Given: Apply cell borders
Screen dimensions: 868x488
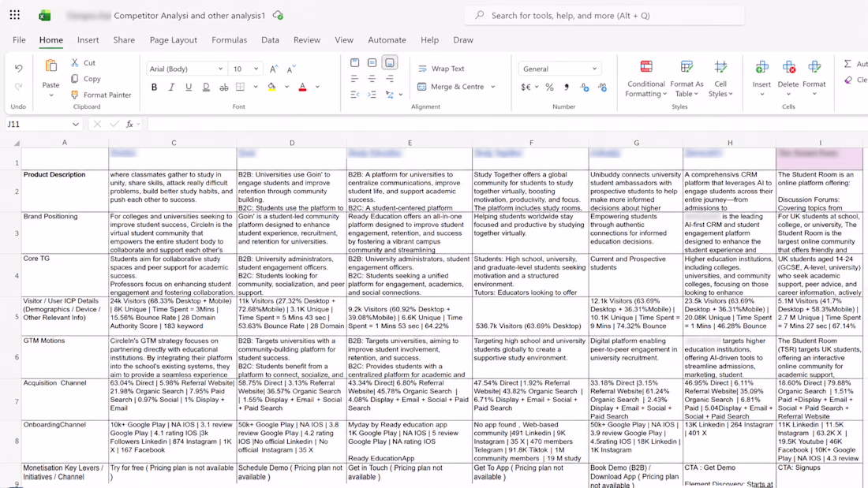Looking at the screenshot, I should 240,87.
